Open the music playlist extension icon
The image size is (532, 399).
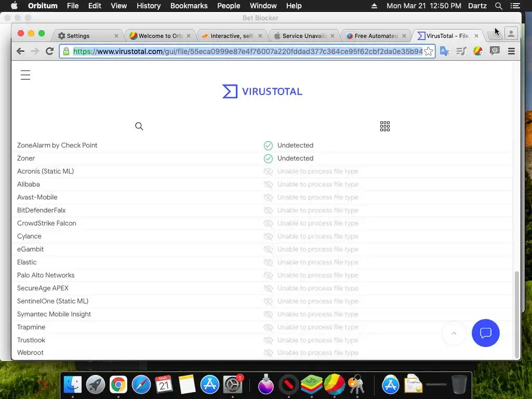pyautogui.click(x=461, y=51)
